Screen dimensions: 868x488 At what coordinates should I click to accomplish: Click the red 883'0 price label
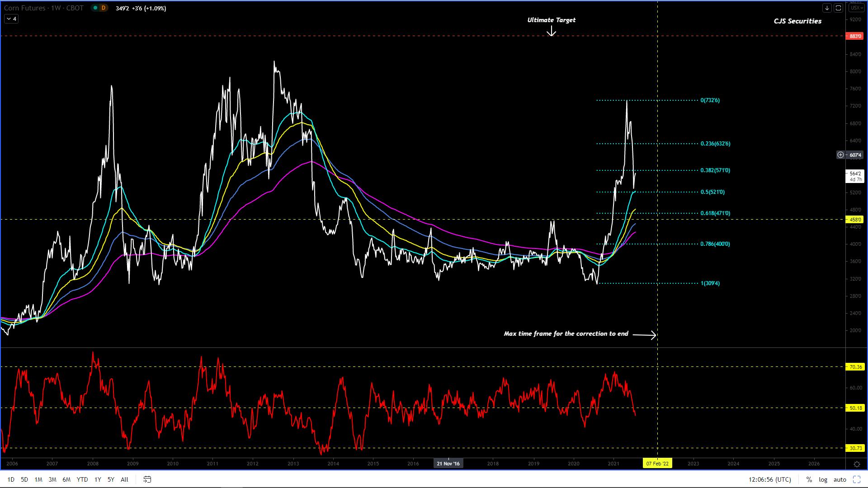click(x=854, y=36)
